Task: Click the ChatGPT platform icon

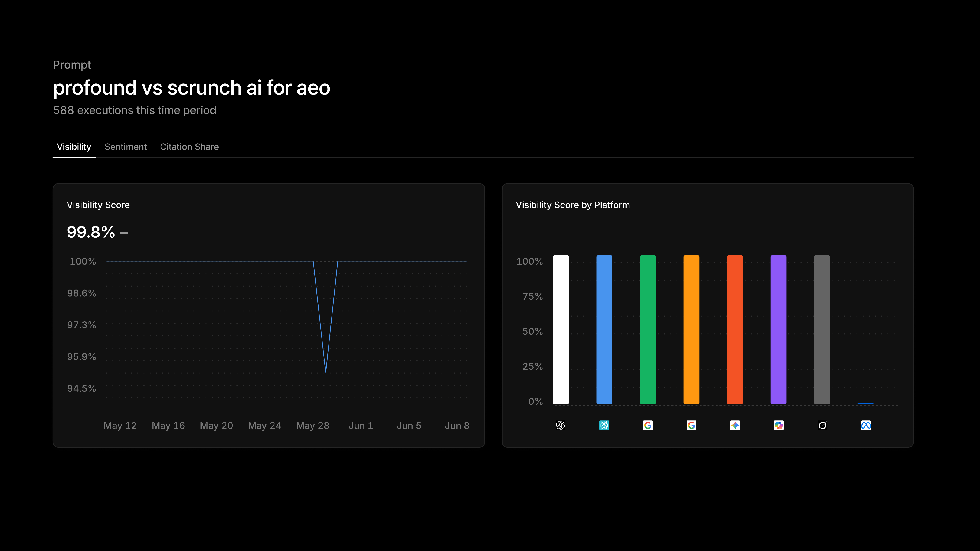Action: (x=560, y=425)
